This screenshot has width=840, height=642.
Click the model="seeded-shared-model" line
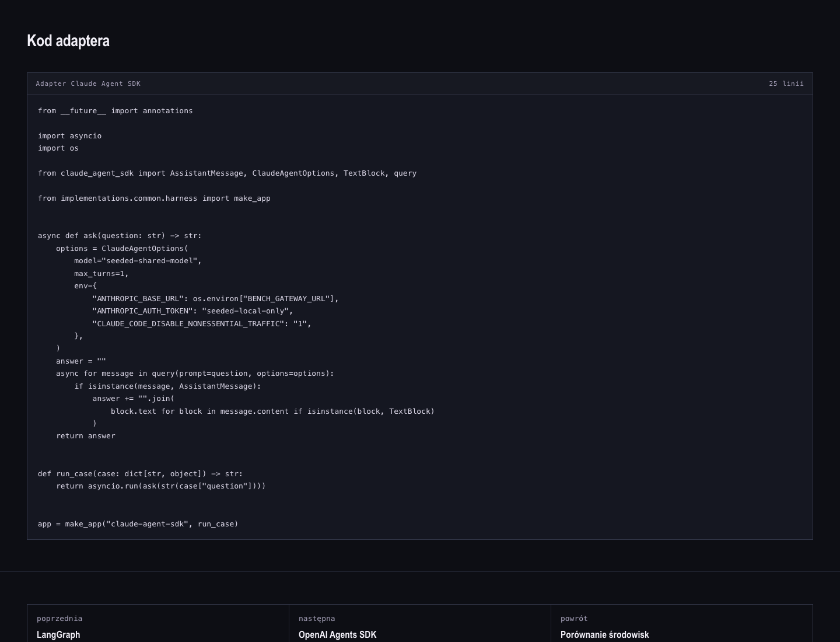pyautogui.click(x=138, y=261)
